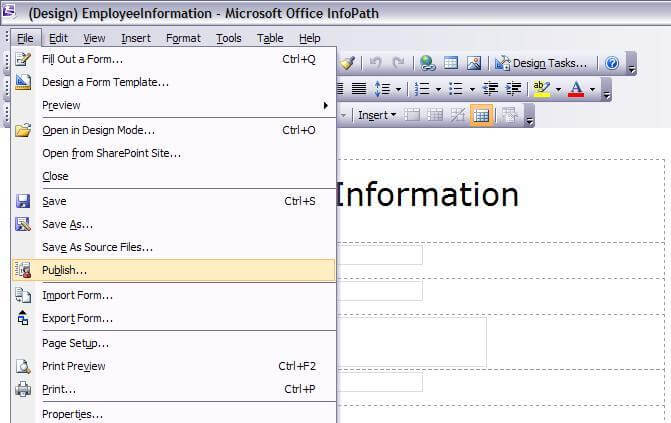Click the Decrease Indent icon
Image resolution: width=671 pixels, height=423 pixels.
click(x=490, y=89)
